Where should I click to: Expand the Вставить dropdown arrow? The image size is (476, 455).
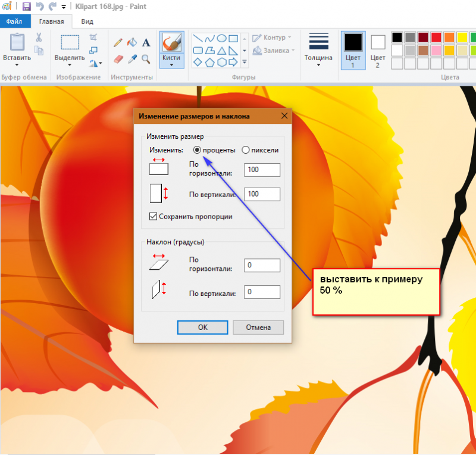tap(17, 65)
